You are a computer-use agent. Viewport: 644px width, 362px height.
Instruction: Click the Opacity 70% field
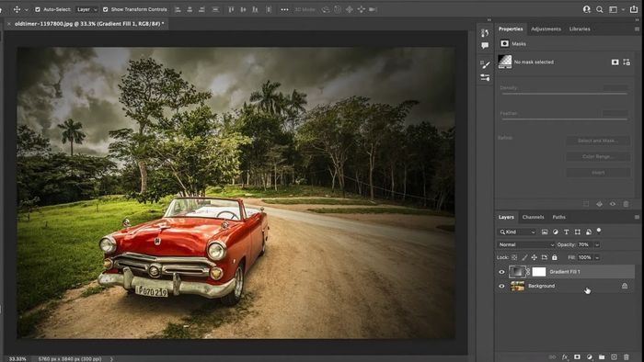point(584,244)
